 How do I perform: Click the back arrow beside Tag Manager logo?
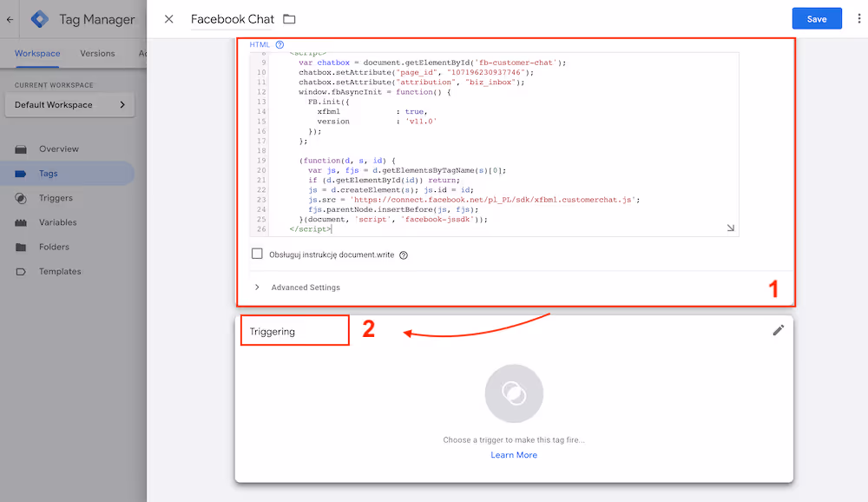[x=10, y=19]
